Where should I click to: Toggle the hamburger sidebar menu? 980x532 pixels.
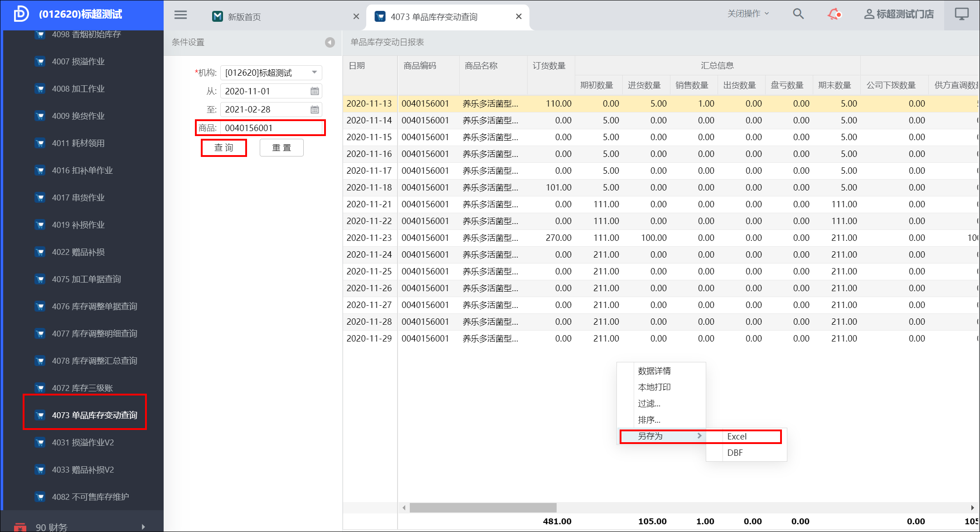click(180, 15)
